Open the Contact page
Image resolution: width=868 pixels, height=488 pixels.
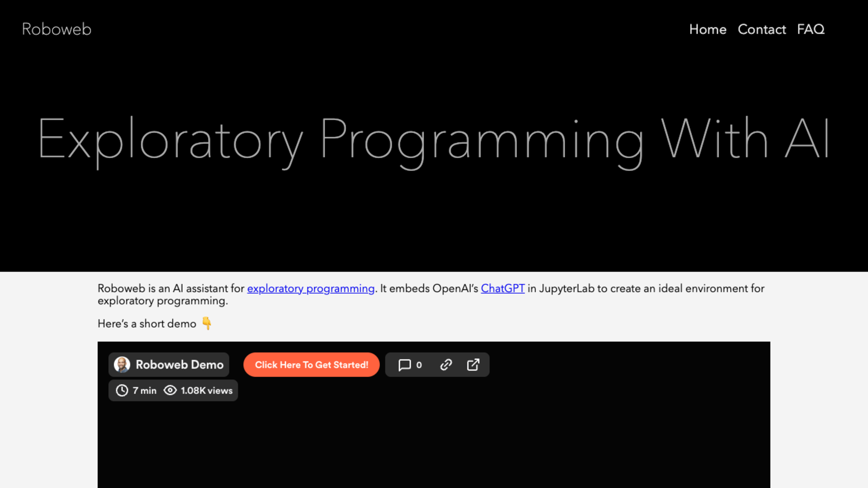[762, 29]
